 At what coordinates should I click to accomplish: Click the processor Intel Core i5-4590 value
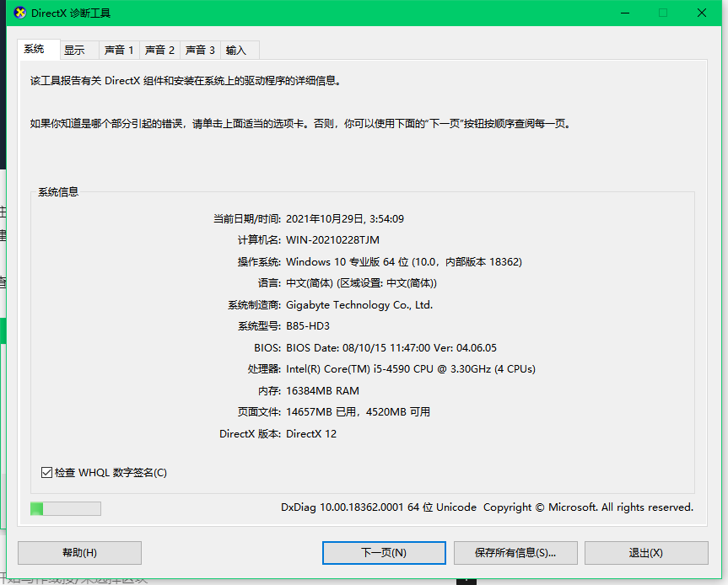(411, 369)
